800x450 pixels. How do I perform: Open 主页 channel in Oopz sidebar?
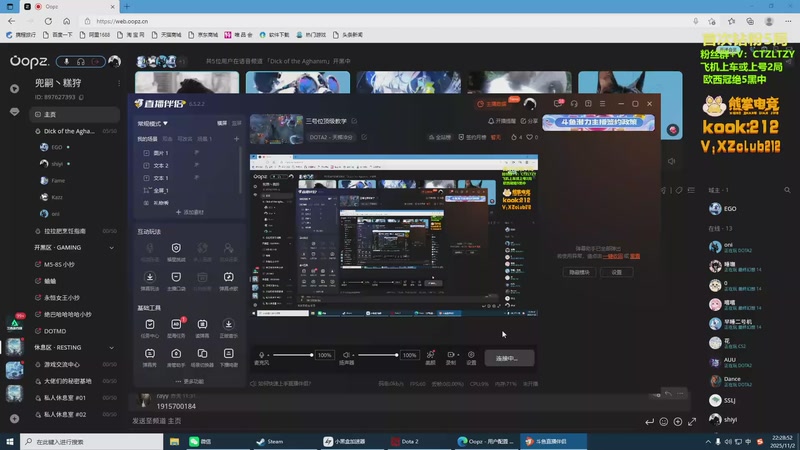point(74,114)
